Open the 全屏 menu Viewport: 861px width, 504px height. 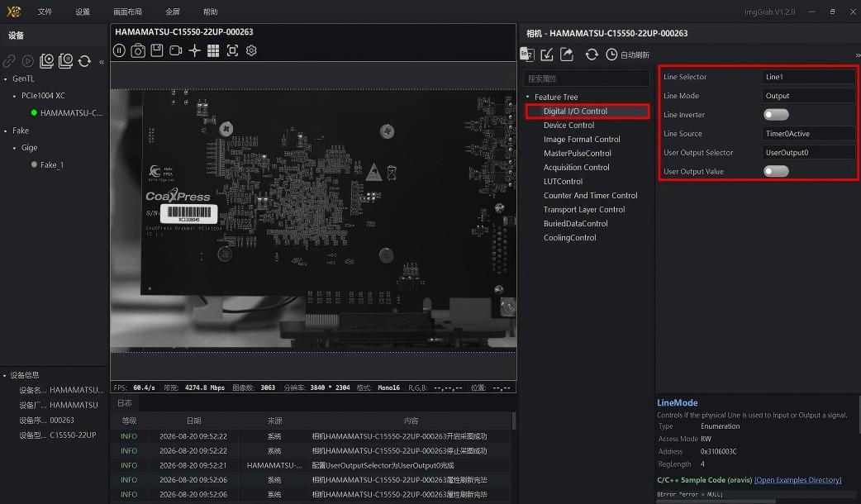point(173,12)
